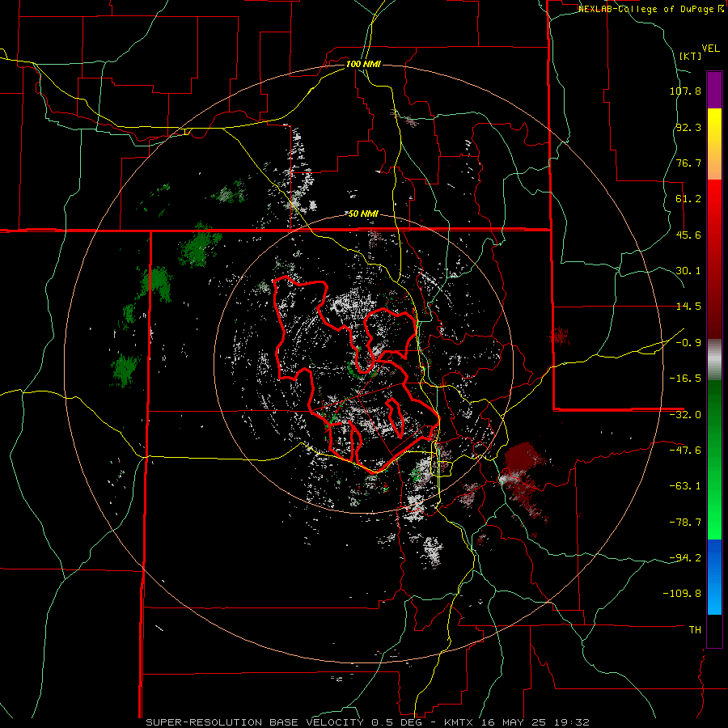Click the -109.8 legend value
The image size is (728, 728).
[682, 594]
